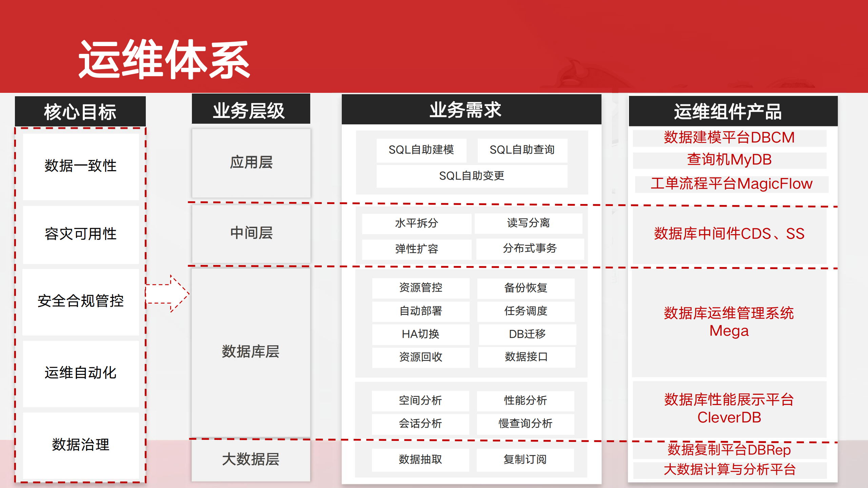
Task: Select the 应用层 block
Action: (251, 163)
